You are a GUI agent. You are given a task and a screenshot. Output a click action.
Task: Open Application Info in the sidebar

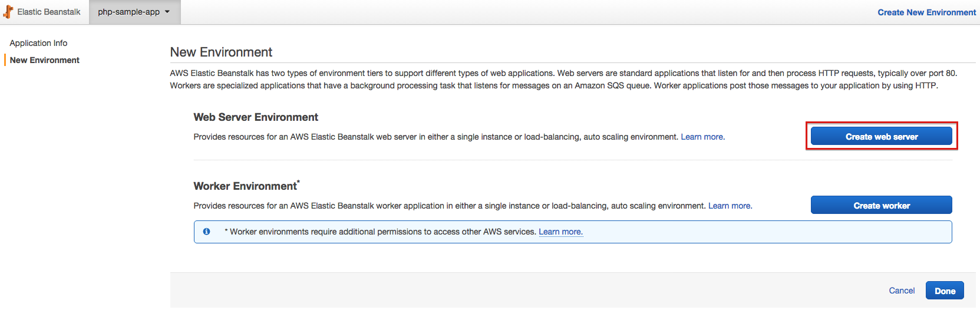click(x=38, y=43)
